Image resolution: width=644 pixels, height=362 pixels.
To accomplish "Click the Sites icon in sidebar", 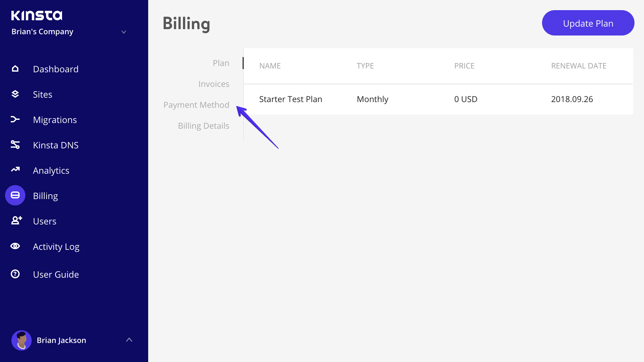I will 16,94.
